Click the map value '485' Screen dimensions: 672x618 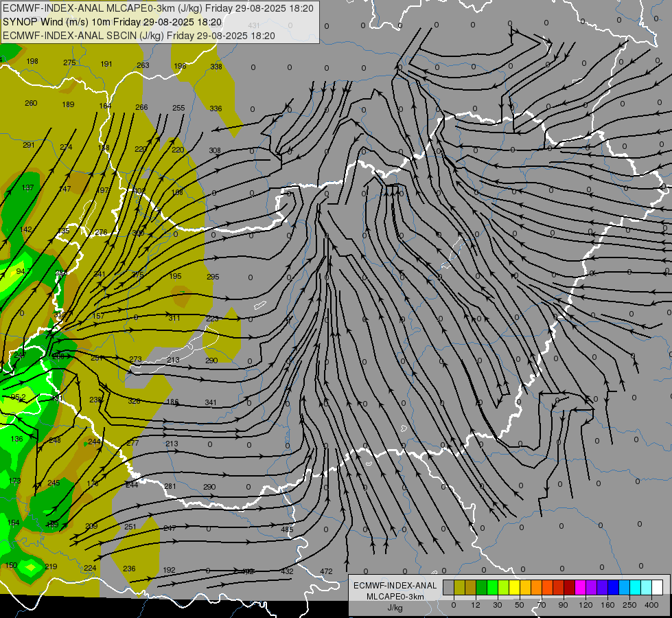coord(287,529)
